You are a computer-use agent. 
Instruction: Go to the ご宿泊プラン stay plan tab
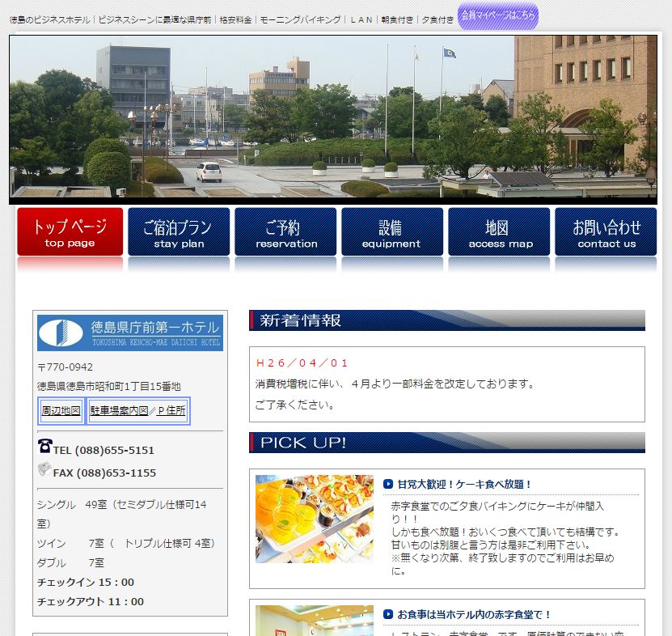coord(179,232)
